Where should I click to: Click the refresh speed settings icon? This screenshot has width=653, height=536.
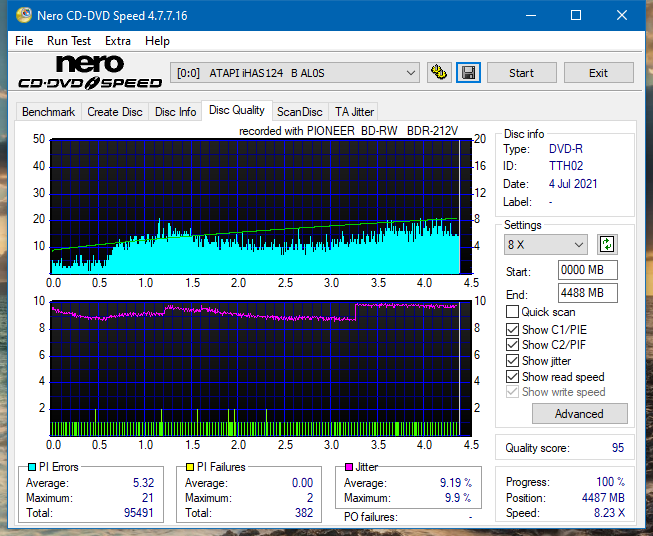(x=607, y=244)
